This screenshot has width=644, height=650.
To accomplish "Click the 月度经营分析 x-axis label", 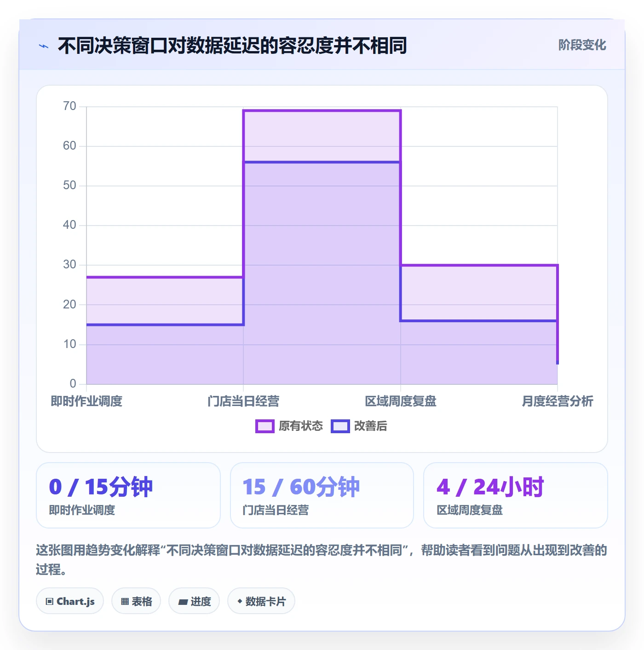I will [558, 401].
